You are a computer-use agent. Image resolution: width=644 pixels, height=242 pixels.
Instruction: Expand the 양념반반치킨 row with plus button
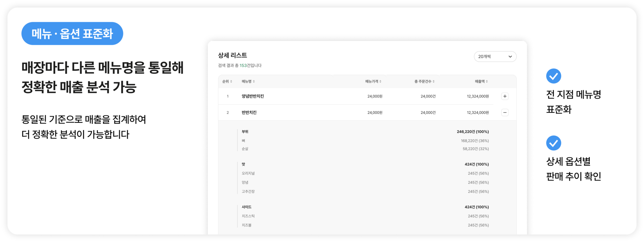(505, 96)
